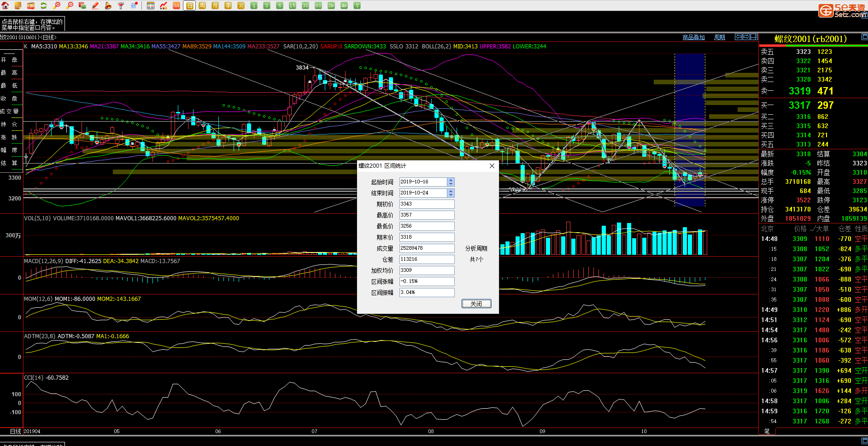Screen dimensions: 868x446
Task: Click the 开盘 label in sidebar
Action: pyautogui.click(x=9, y=60)
